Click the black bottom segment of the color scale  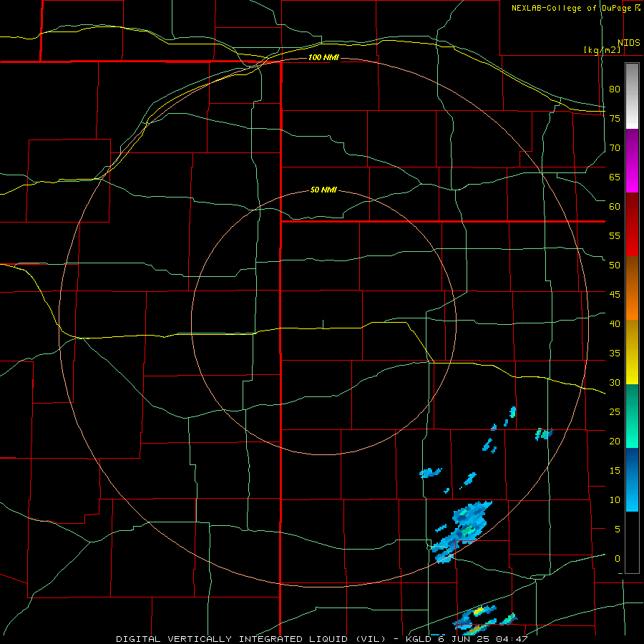tap(632, 542)
